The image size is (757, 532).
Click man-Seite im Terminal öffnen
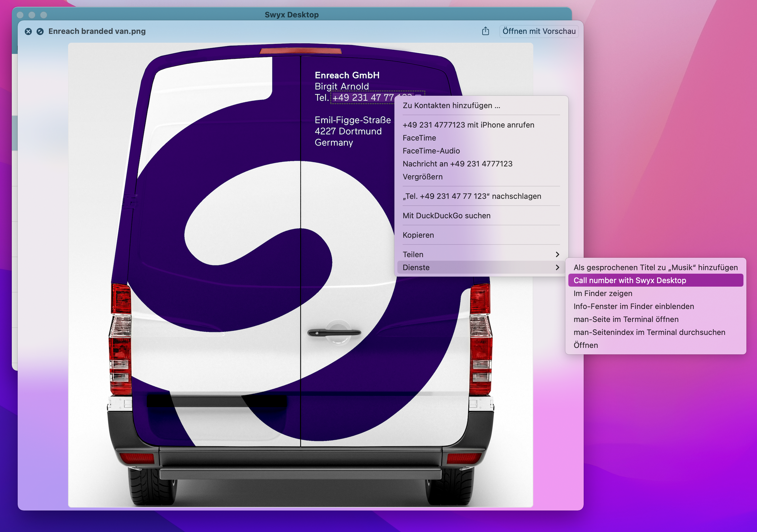pyautogui.click(x=626, y=319)
